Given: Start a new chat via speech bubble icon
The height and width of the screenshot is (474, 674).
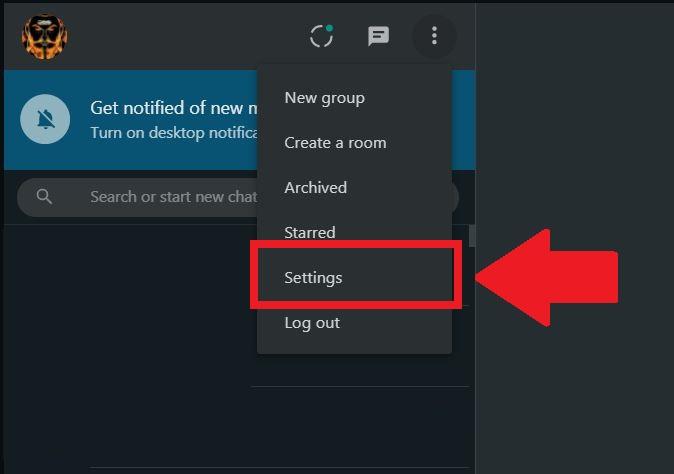Looking at the screenshot, I should click(x=378, y=36).
